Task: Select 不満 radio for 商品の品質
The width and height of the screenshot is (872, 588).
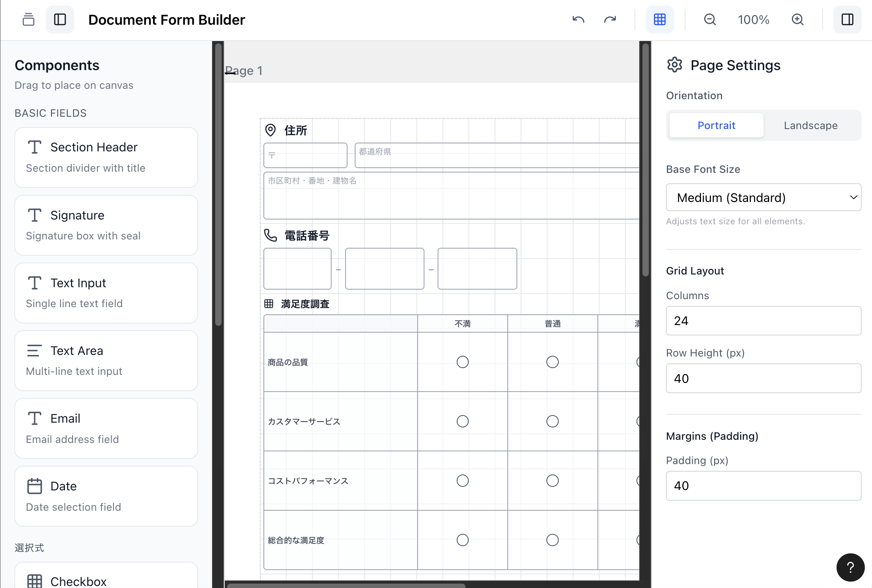Action: (x=462, y=362)
